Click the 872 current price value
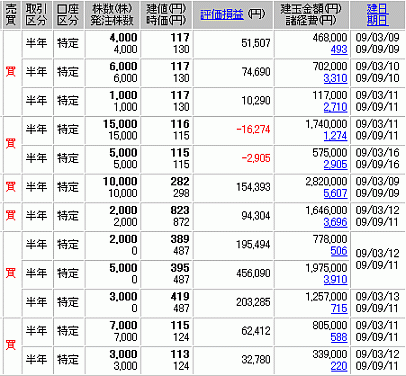 click(181, 222)
